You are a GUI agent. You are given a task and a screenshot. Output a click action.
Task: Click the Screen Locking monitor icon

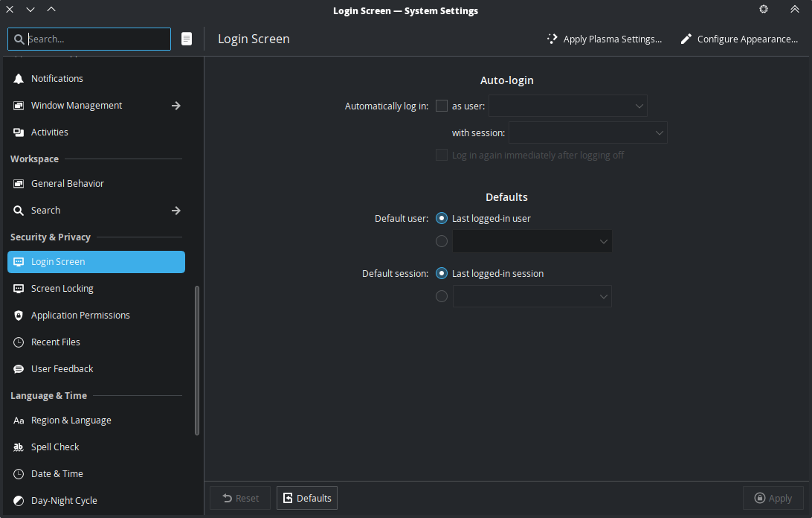[x=19, y=289]
